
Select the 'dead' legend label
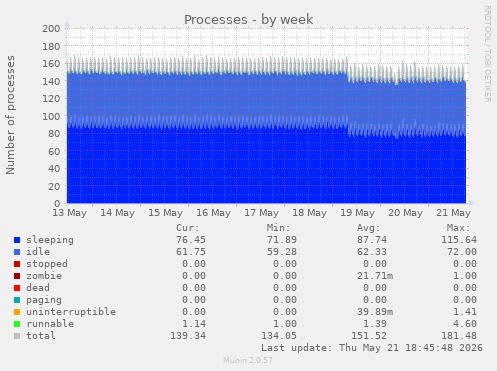(38, 288)
